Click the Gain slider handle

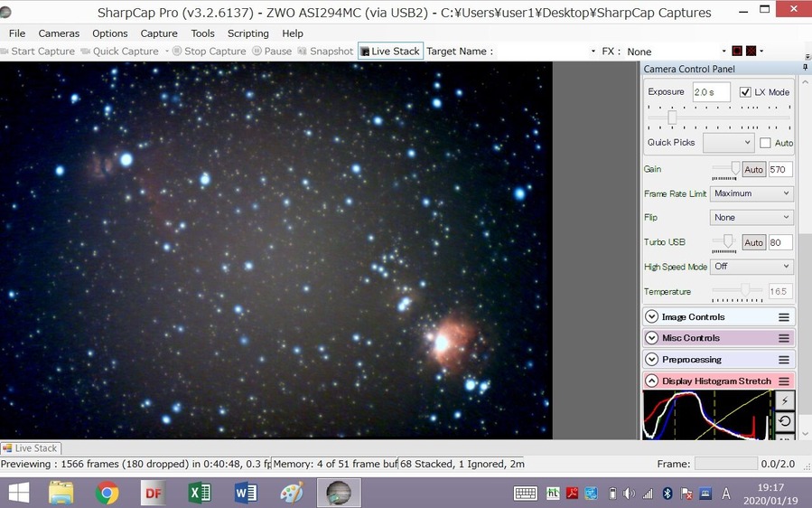click(735, 167)
